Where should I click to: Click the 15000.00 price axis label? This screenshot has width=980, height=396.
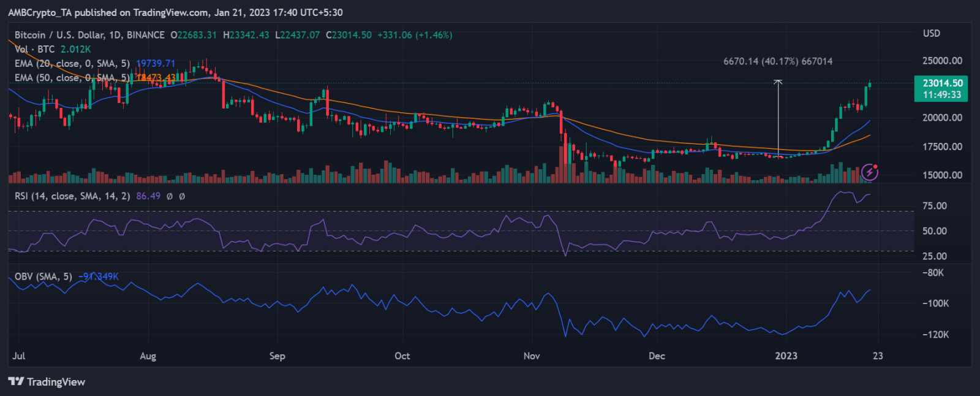point(943,175)
